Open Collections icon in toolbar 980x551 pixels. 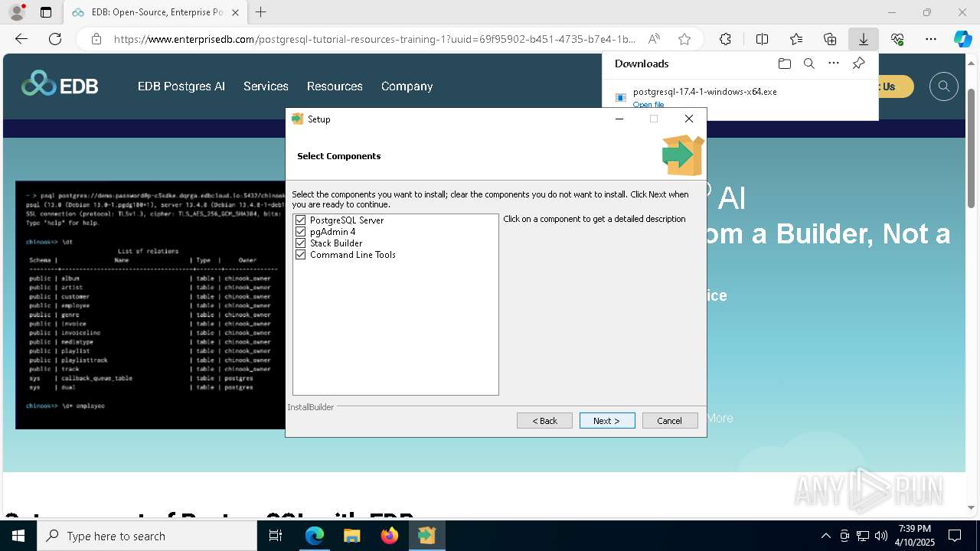830,39
